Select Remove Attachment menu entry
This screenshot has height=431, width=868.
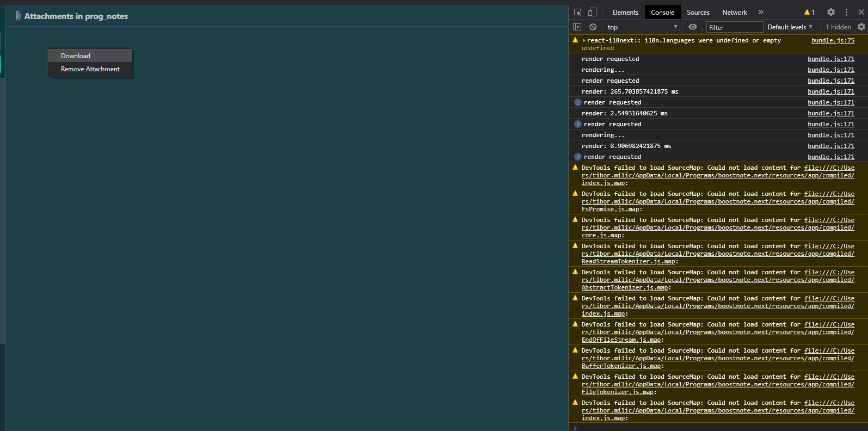(90, 69)
